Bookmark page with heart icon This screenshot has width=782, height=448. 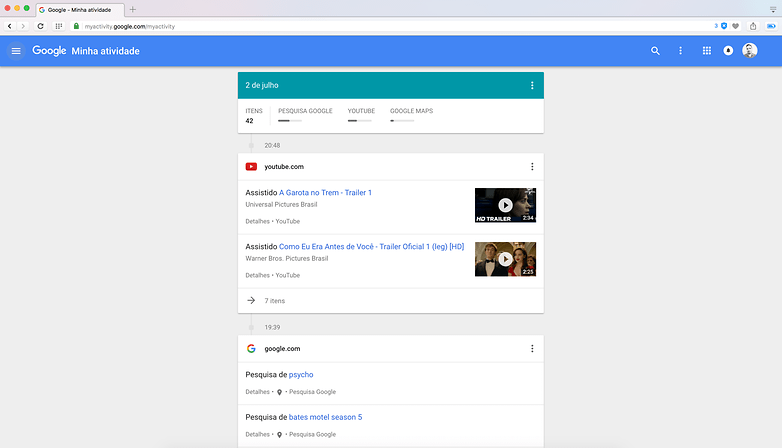736,26
